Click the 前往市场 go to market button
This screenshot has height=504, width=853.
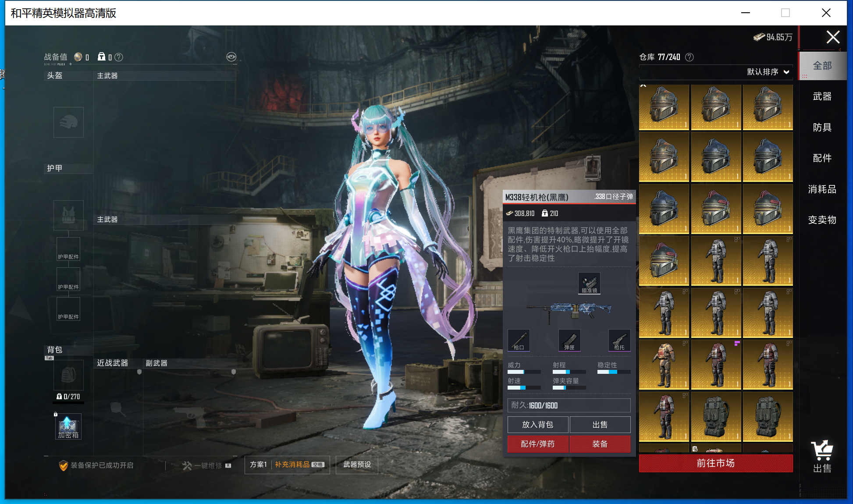(x=715, y=463)
